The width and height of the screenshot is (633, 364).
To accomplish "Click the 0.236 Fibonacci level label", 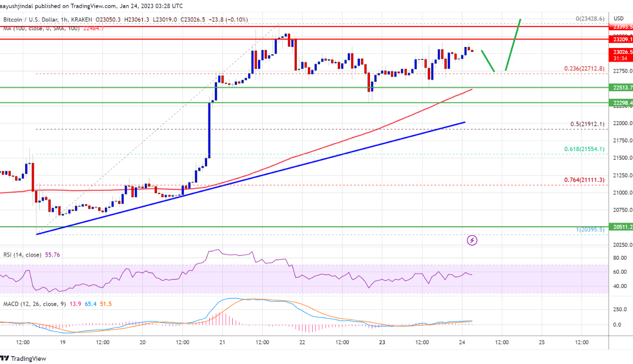I will pos(584,69).
